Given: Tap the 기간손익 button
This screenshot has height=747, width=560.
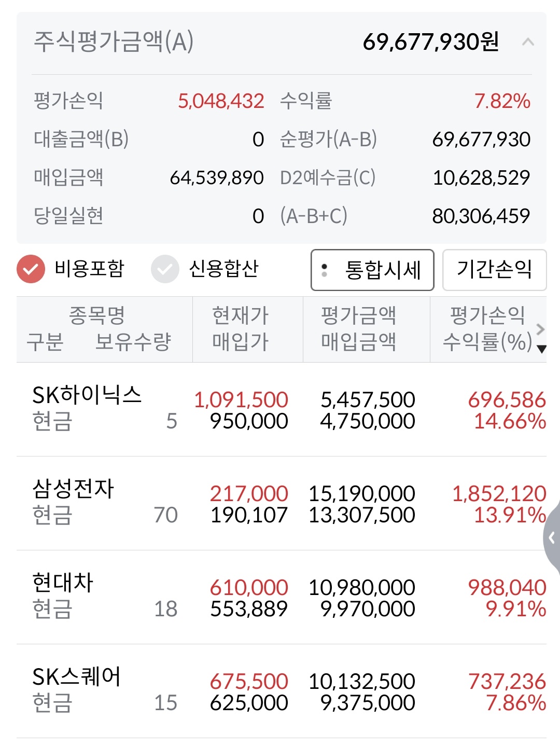Looking at the screenshot, I should coord(494,270).
